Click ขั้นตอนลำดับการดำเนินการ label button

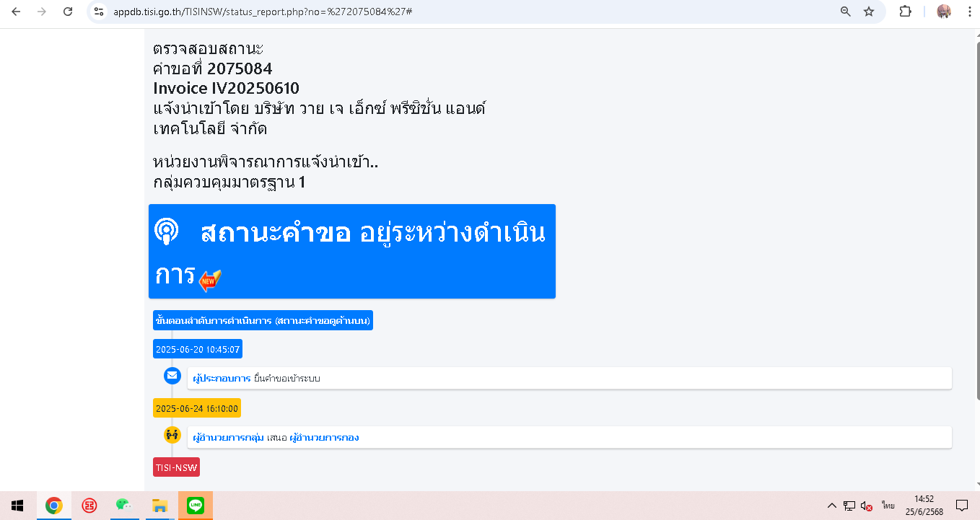pyautogui.click(x=263, y=320)
